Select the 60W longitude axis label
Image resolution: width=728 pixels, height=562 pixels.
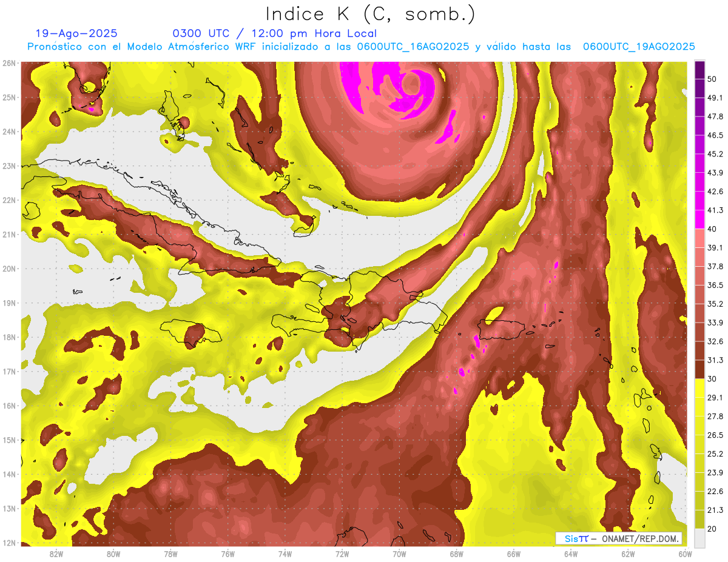(685, 554)
